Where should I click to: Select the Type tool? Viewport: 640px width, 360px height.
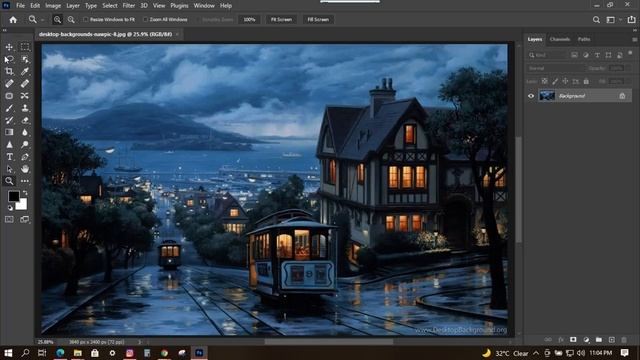pos(9,157)
